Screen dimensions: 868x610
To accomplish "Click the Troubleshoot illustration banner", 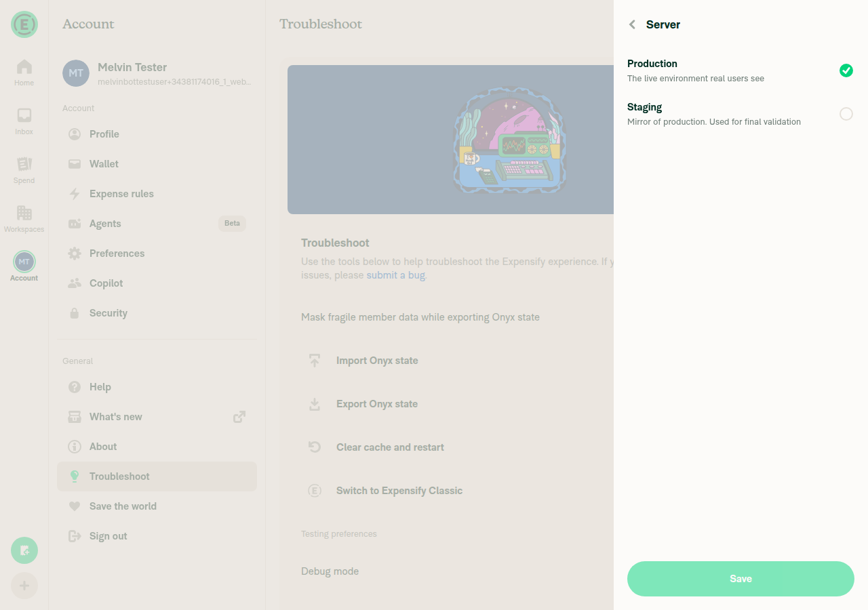I will (x=450, y=140).
